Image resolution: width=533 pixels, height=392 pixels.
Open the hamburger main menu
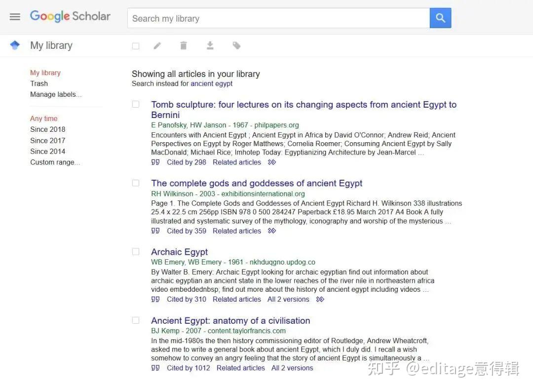pyautogui.click(x=15, y=17)
